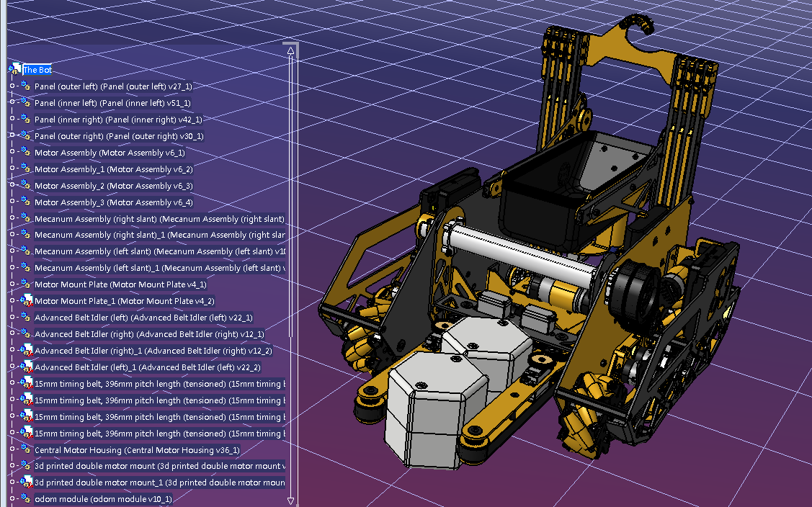Click the Mecanum Assembly (right slant)_1 icon
This screenshot has height=507, width=812.
point(25,235)
